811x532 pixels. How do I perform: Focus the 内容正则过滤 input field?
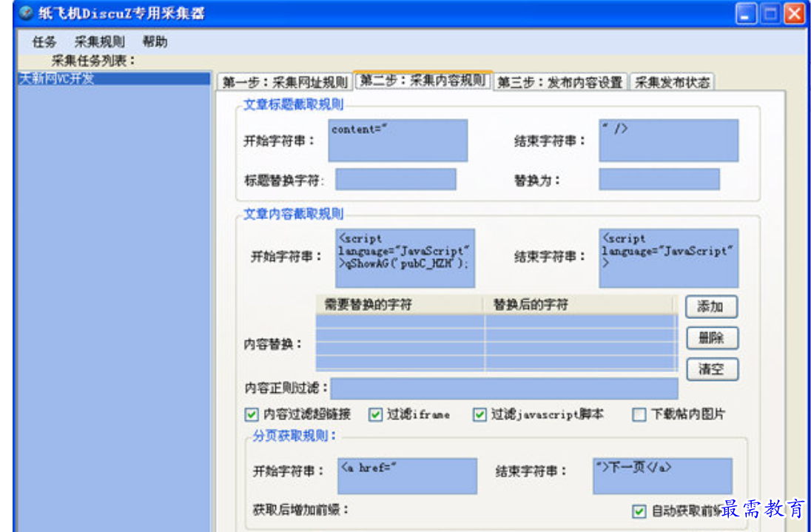coord(505,388)
